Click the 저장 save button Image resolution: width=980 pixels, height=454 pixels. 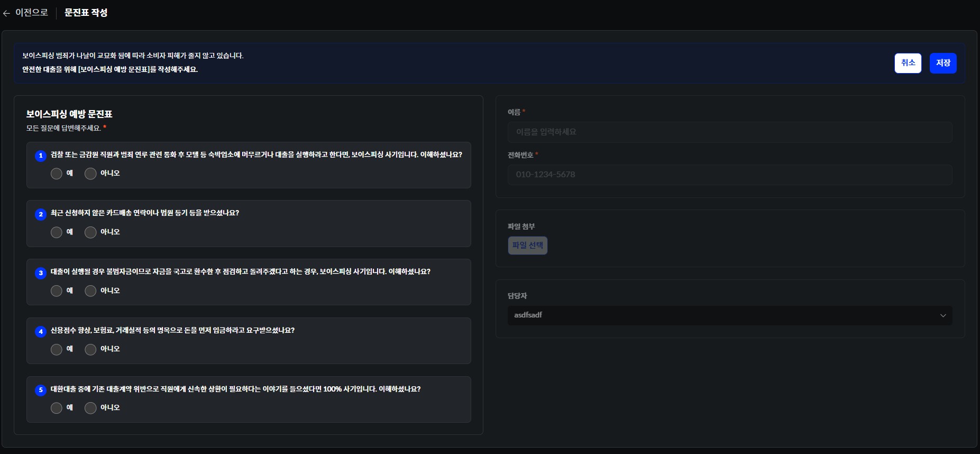tap(943, 63)
